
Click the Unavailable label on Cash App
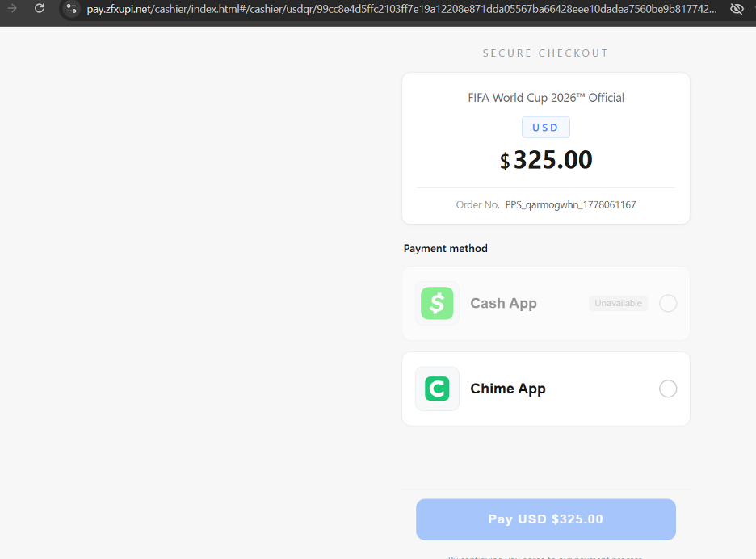(x=618, y=304)
